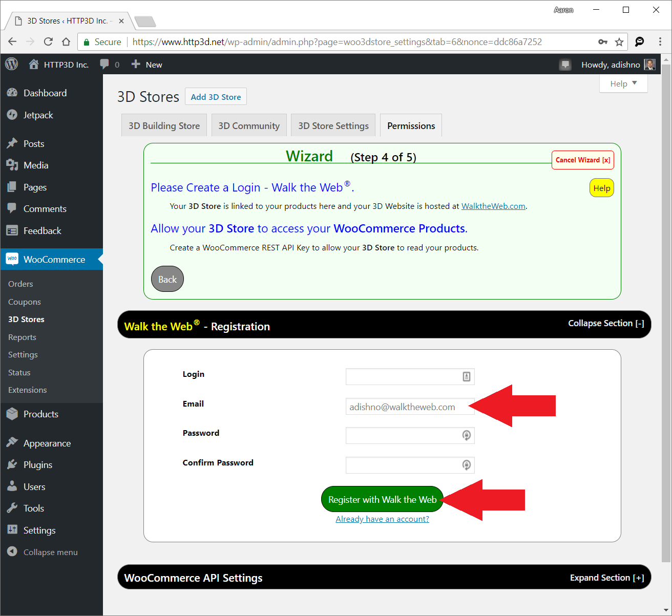Click the New plus icon in admin bar
This screenshot has height=616, width=672.
tap(136, 64)
